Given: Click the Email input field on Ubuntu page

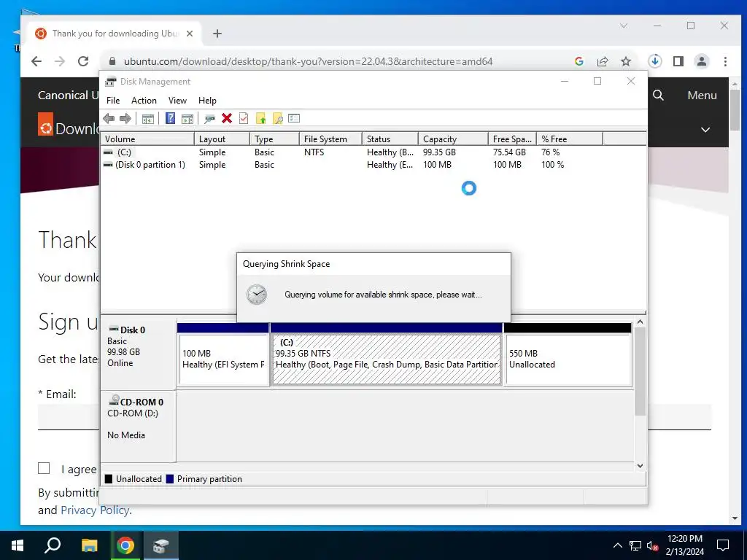Looking at the screenshot, I should pos(374,417).
